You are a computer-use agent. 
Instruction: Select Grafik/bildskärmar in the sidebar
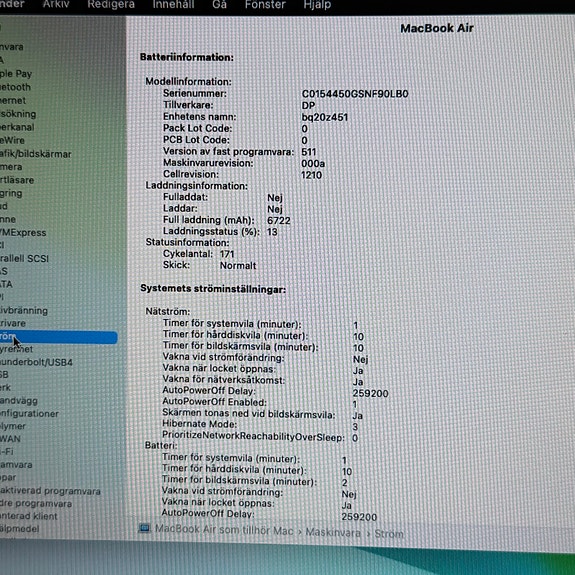point(36,154)
